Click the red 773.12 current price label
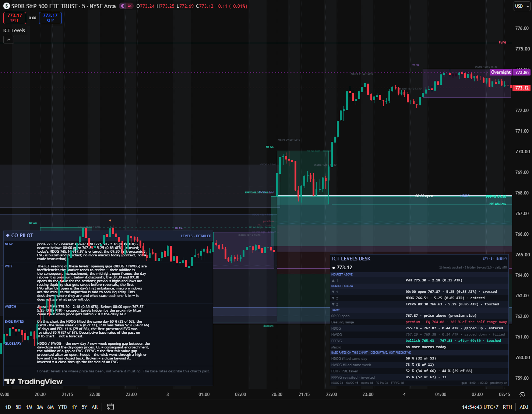 [522, 88]
